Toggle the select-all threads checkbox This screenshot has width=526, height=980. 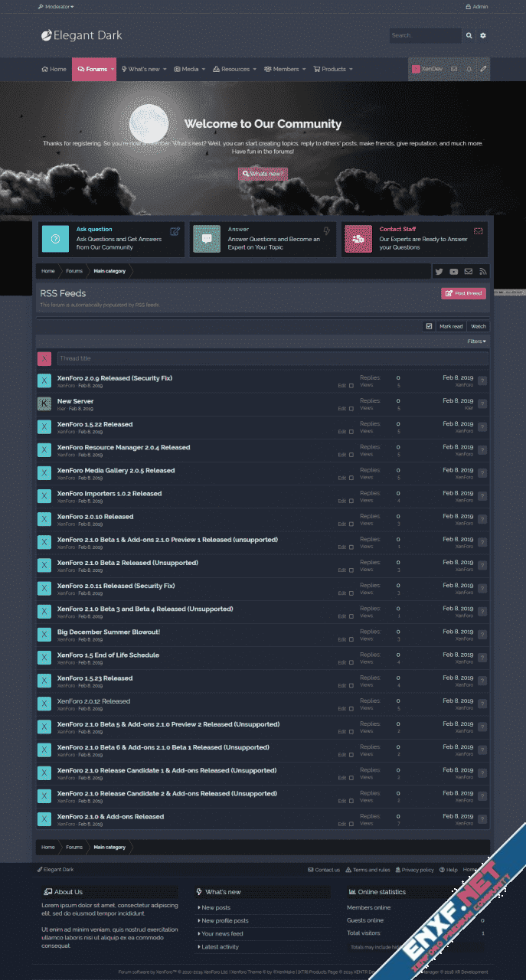[429, 326]
